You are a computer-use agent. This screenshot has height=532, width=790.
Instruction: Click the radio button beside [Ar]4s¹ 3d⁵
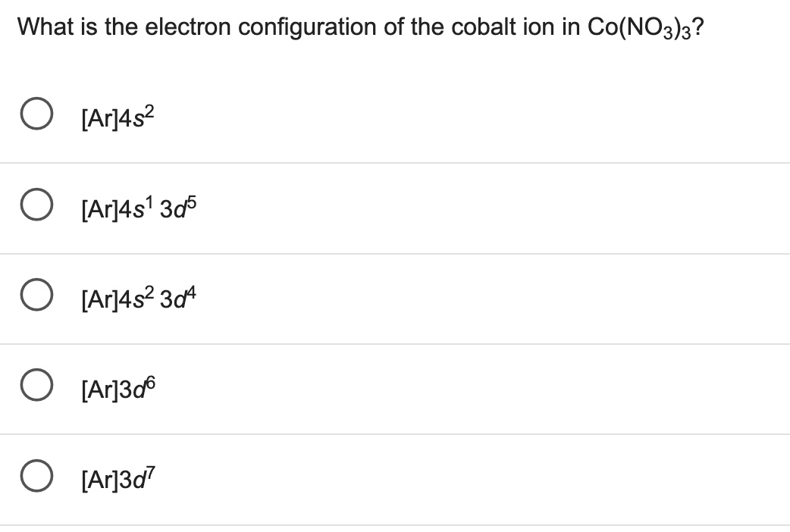tap(36, 205)
